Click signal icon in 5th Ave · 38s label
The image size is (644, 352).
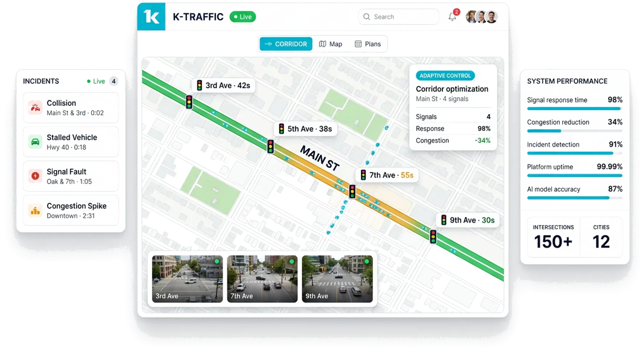pyautogui.click(x=281, y=129)
